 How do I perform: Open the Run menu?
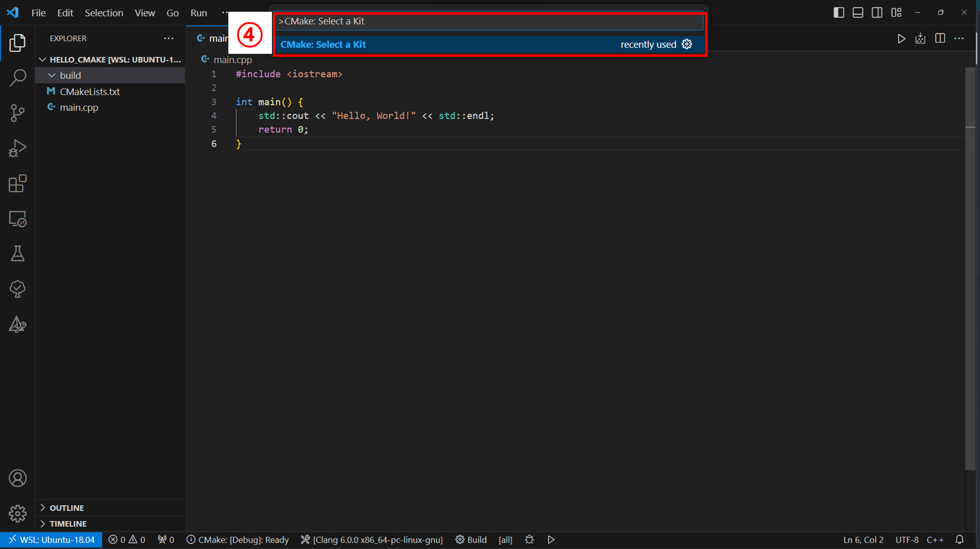click(x=198, y=13)
